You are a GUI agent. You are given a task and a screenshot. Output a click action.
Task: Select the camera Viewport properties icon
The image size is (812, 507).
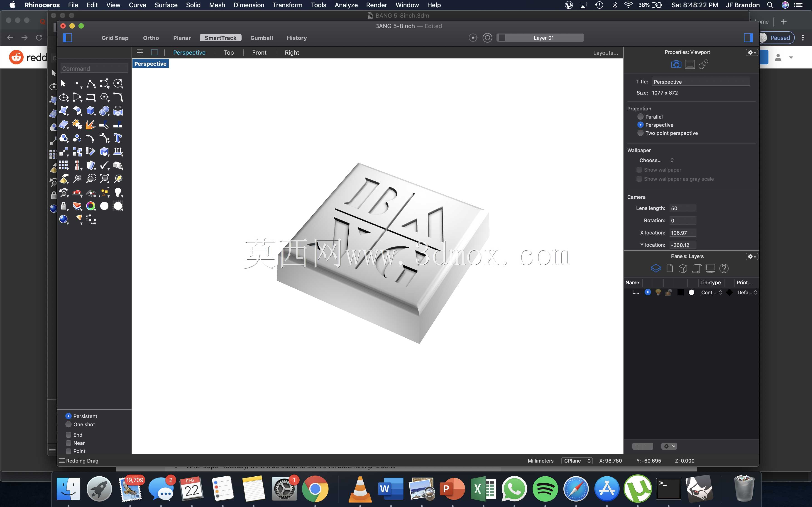pos(676,64)
